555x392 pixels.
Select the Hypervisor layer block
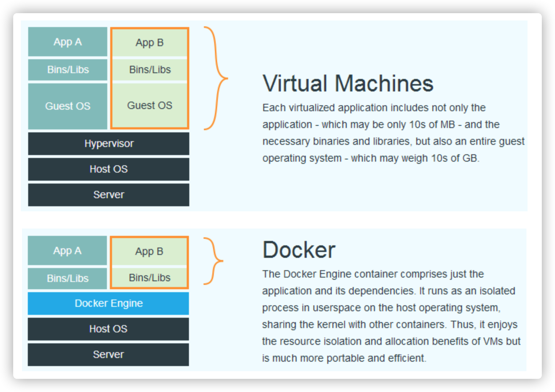109,143
